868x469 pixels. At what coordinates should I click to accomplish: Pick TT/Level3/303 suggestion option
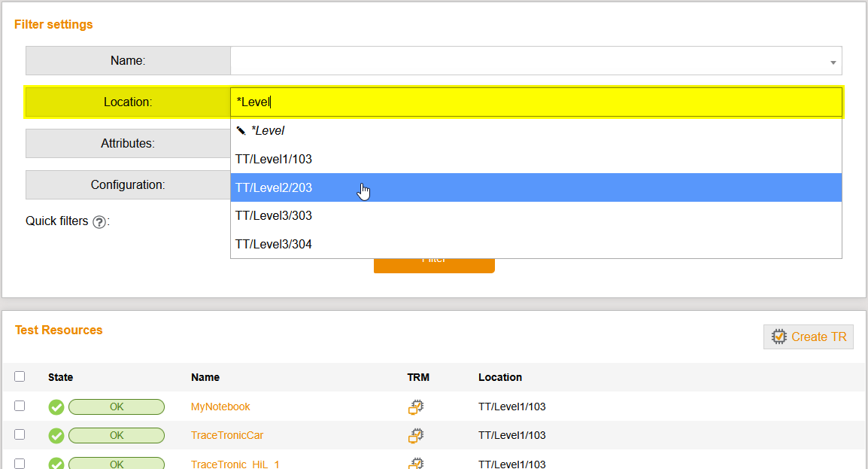274,216
